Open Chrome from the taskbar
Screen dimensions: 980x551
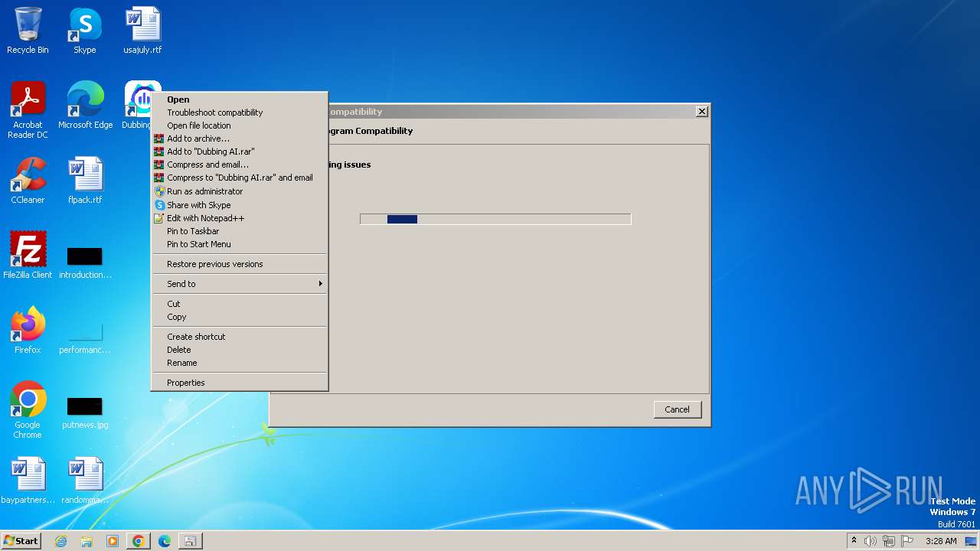(x=139, y=541)
